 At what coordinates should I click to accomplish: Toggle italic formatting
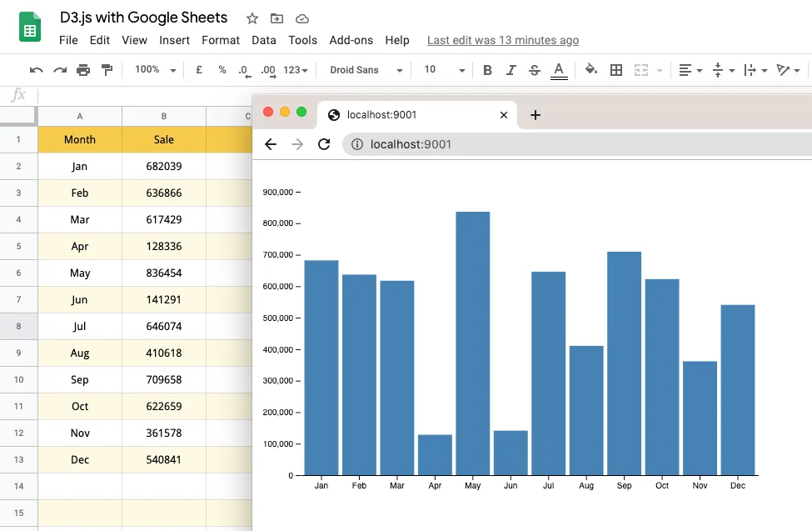(511, 70)
